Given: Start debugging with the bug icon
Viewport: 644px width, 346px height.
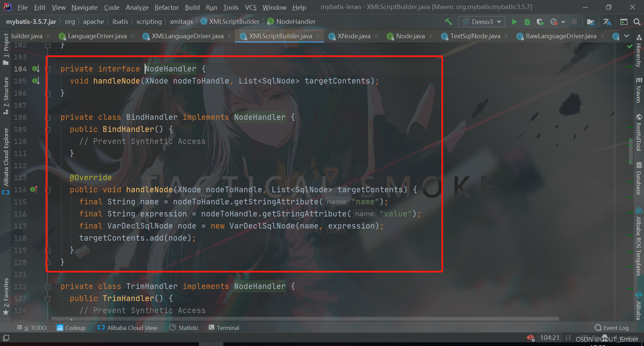Looking at the screenshot, I should pos(527,22).
